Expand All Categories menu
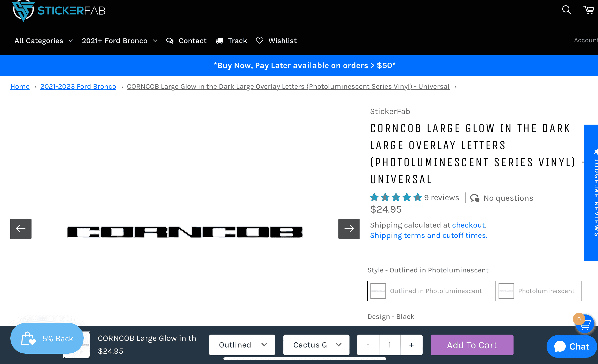 pos(44,41)
